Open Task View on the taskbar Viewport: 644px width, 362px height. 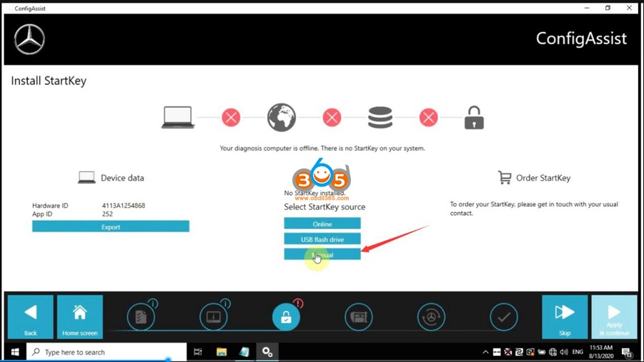click(x=198, y=352)
